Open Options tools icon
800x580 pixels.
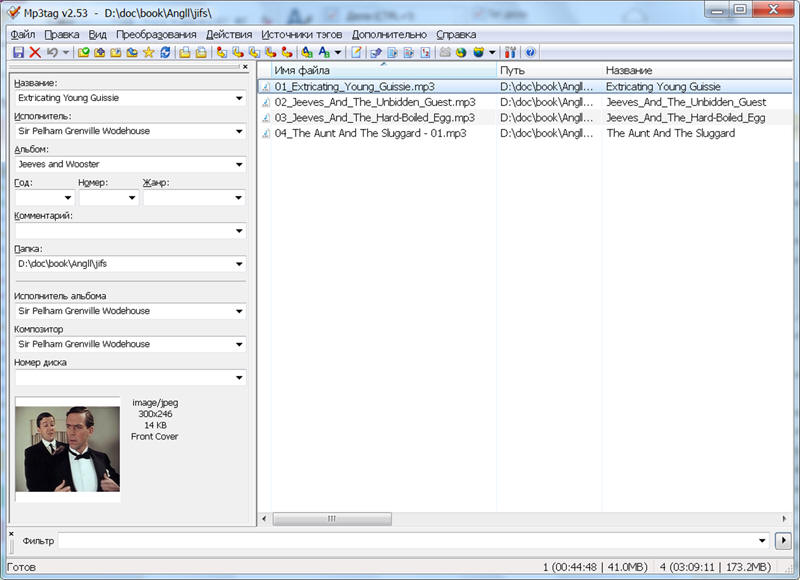[510, 52]
